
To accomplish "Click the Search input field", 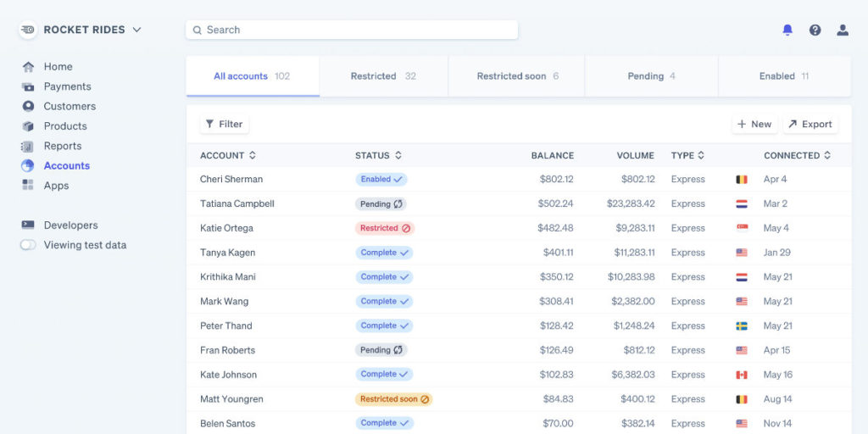I will click(x=352, y=30).
